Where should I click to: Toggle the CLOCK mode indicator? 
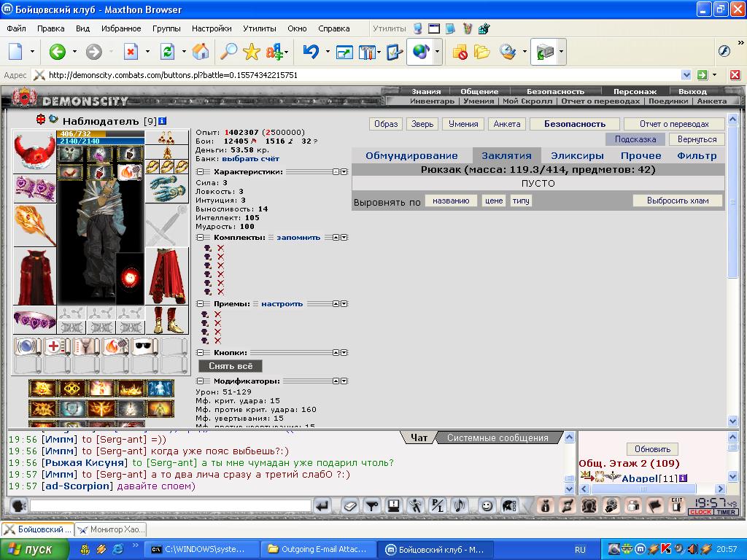tap(700, 512)
